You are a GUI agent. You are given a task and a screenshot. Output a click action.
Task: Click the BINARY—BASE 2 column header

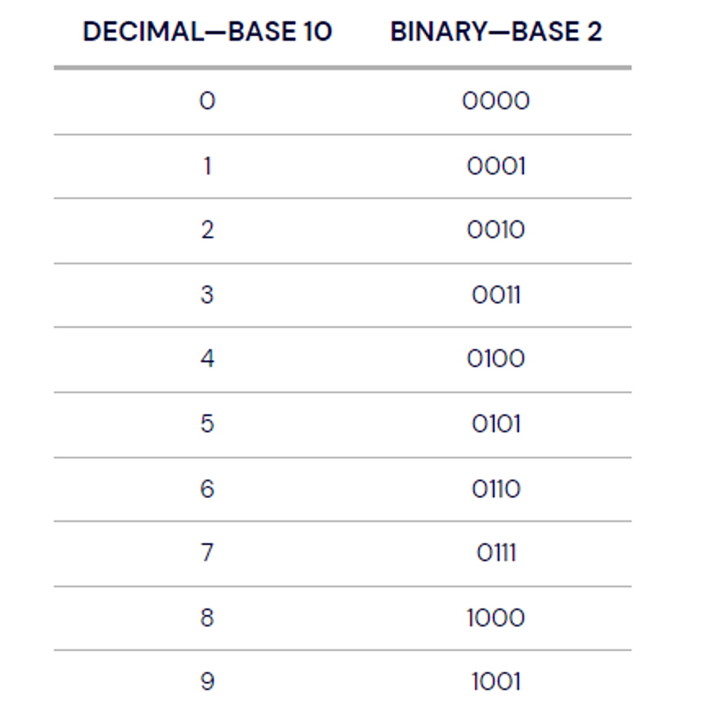pyautogui.click(x=496, y=32)
